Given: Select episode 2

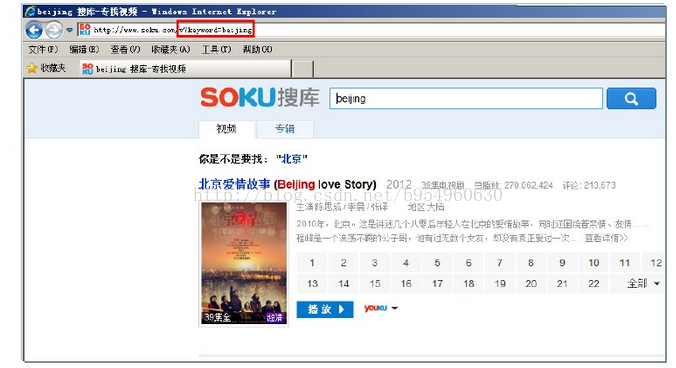Looking at the screenshot, I should (x=344, y=263).
